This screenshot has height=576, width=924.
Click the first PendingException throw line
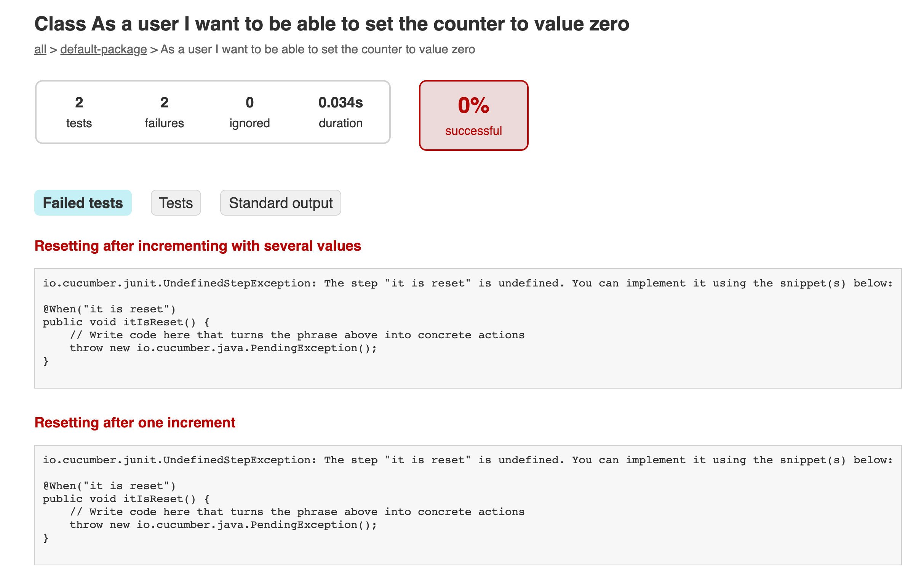223,348
